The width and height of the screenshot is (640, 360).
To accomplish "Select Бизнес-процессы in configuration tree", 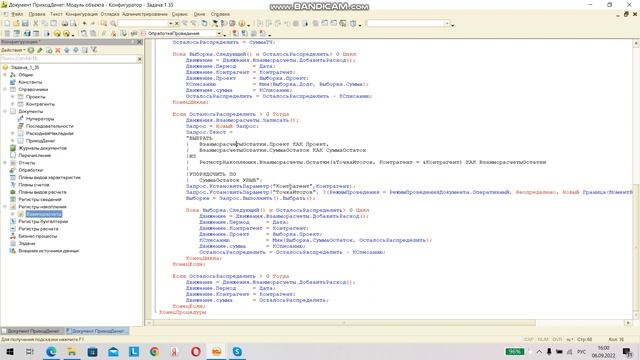I will [38, 236].
